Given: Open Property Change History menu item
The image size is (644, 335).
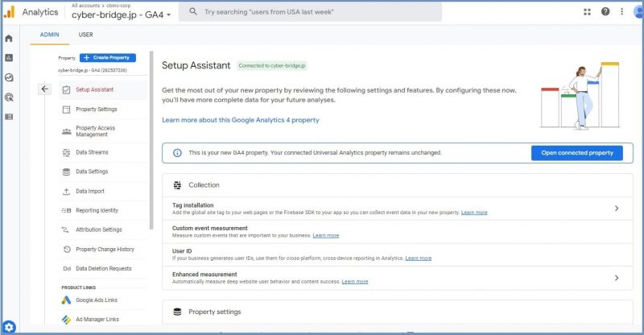Looking at the screenshot, I should coord(103,249).
